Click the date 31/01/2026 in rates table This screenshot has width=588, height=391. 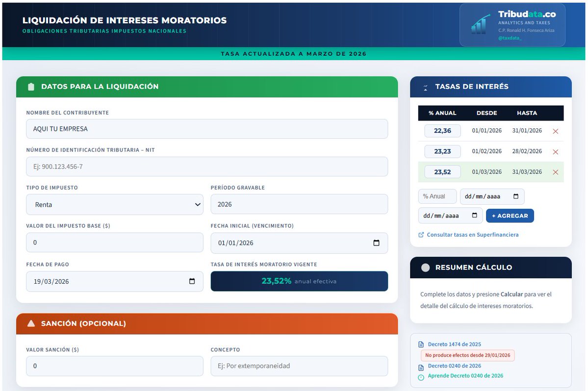click(527, 131)
